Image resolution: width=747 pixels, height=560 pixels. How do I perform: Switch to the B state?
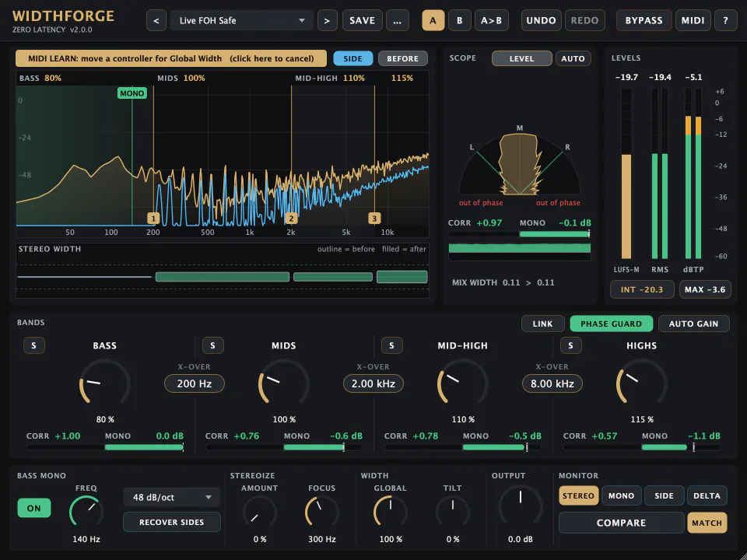[x=460, y=20]
